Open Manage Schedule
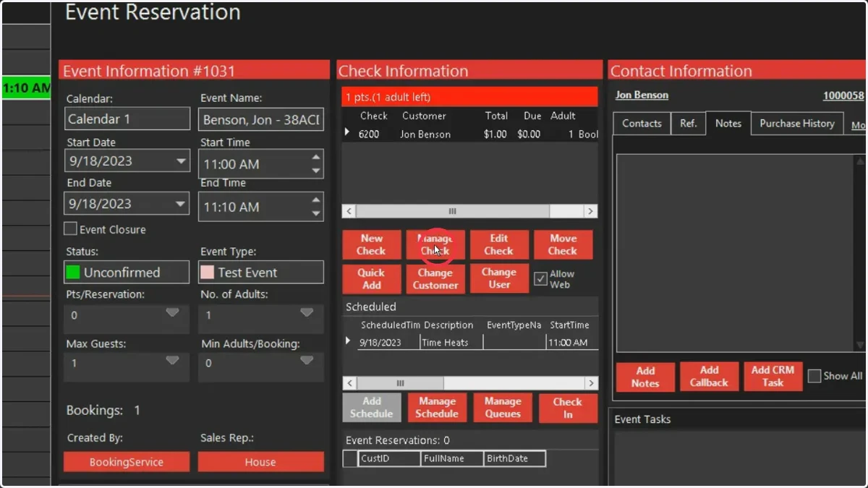Viewport: 868px width, 488px height. click(x=437, y=408)
